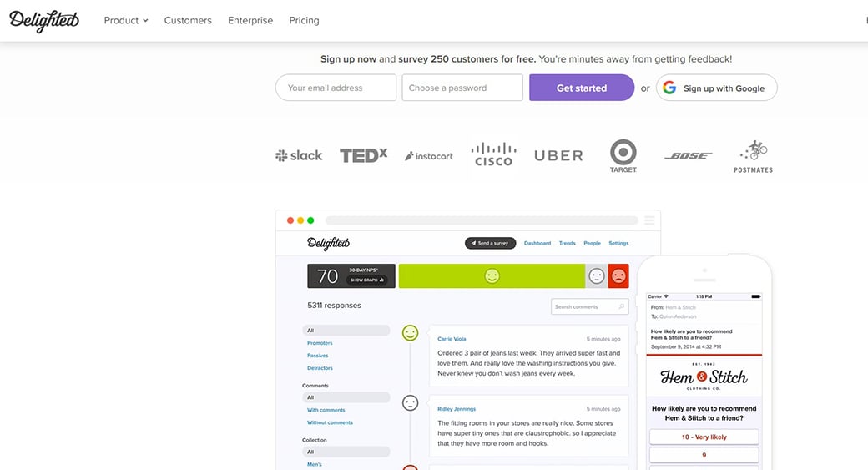Screen dimensions: 868x470
Task: Open the Customers menu item
Action: [188, 21]
